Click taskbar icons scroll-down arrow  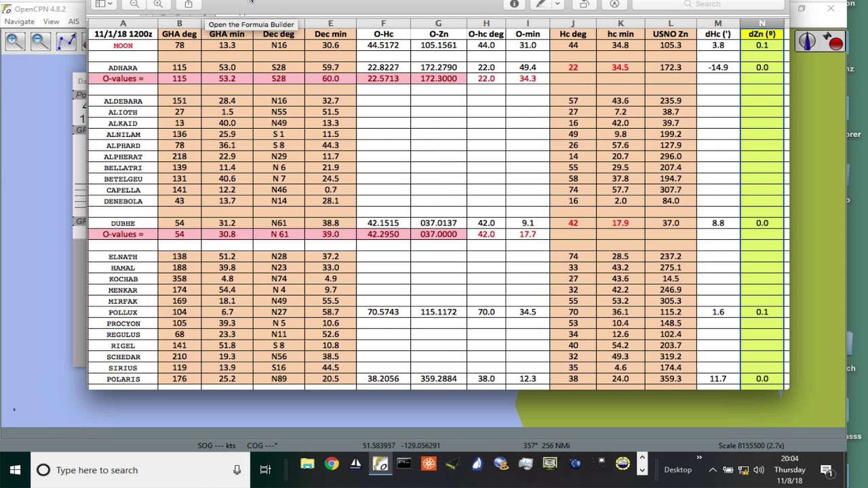642,471
